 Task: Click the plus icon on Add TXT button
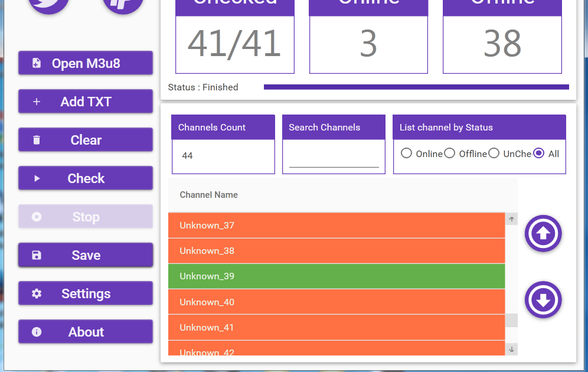(x=37, y=101)
